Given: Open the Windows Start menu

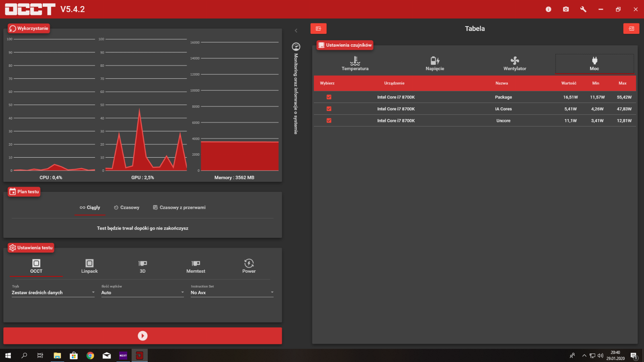Looking at the screenshot, I should [x=8, y=356].
